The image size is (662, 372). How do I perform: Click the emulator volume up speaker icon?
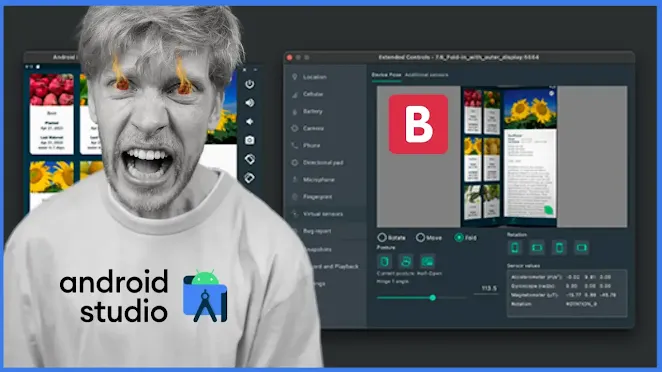tap(250, 103)
